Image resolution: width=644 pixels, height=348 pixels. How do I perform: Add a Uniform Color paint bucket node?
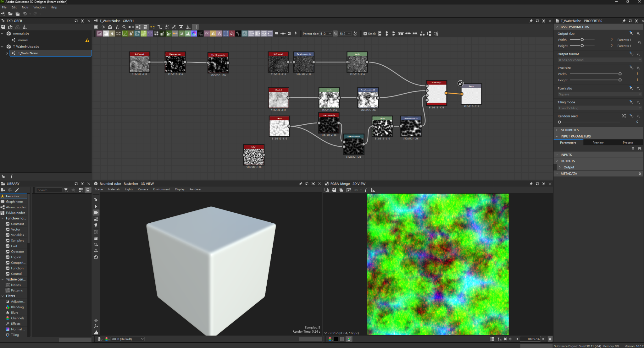tap(232, 34)
